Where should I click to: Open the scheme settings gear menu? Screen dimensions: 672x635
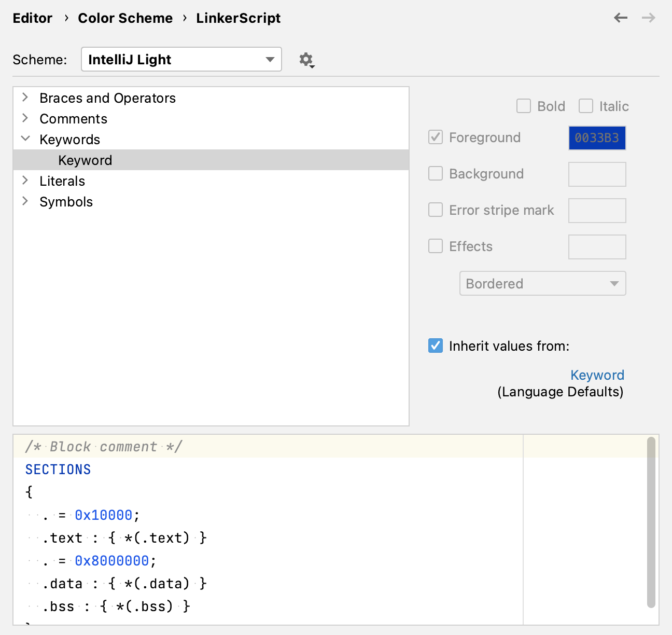point(306,59)
